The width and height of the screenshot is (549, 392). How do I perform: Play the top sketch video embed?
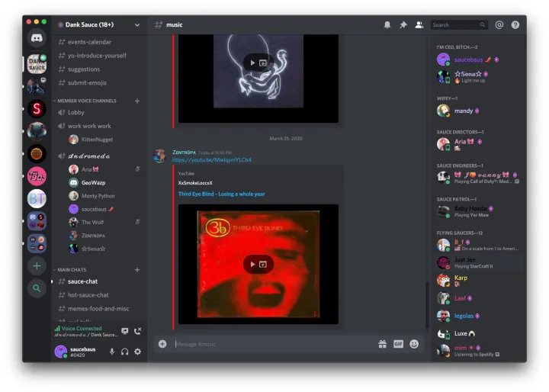pos(252,63)
